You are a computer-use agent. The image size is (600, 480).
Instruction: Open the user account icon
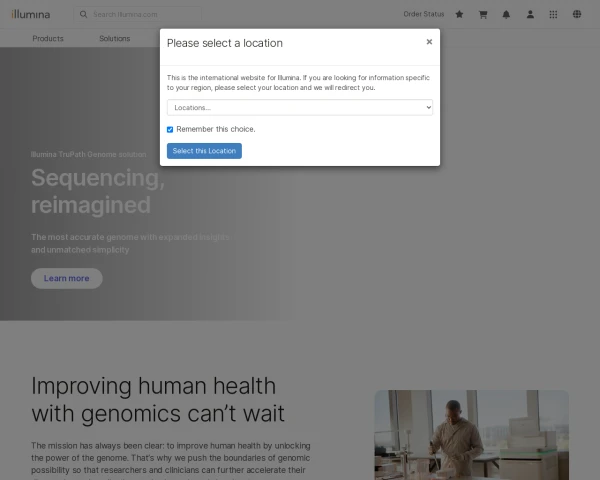[x=530, y=15]
